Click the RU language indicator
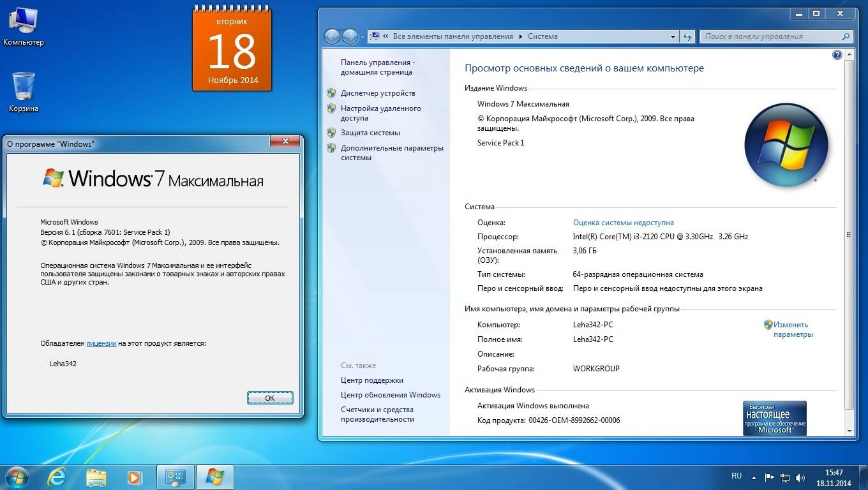 pos(737,476)
